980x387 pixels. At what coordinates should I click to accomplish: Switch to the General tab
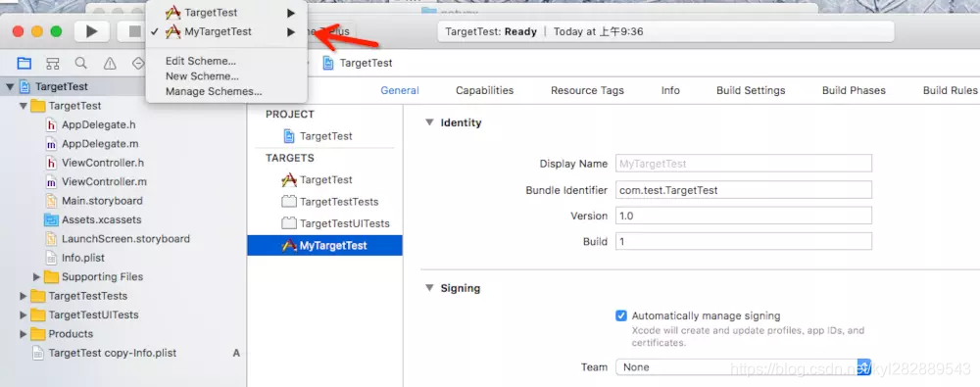pos(400,90)
